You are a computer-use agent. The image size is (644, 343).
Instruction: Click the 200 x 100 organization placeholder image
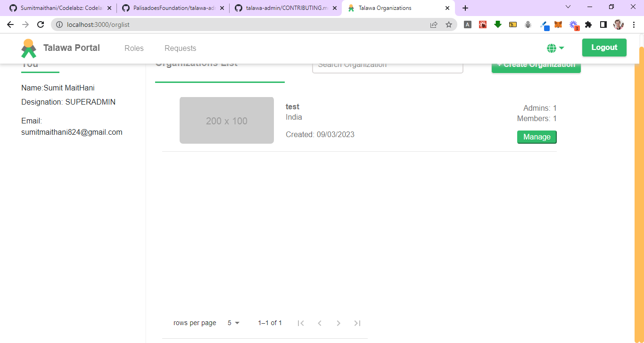226,120
